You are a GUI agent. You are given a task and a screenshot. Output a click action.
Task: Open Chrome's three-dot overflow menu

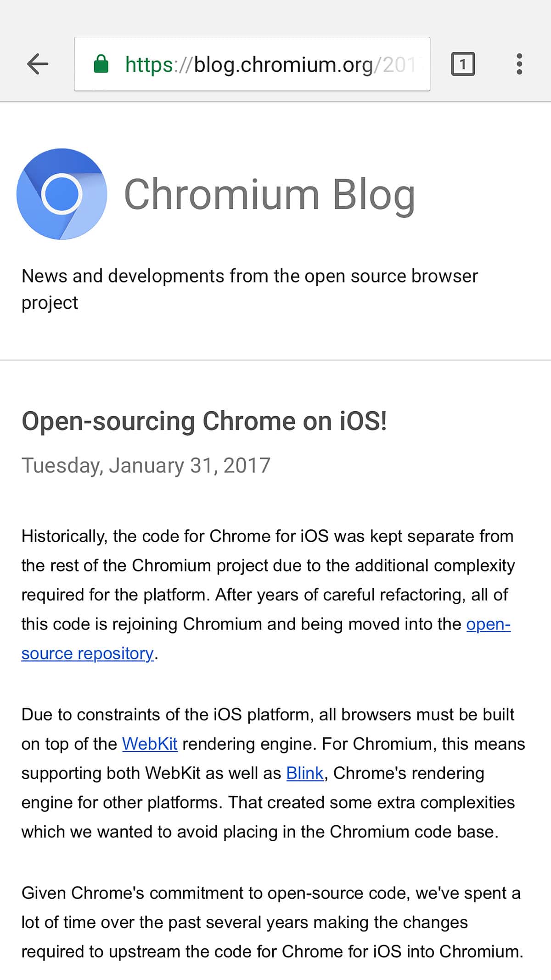tap(519, 64)
